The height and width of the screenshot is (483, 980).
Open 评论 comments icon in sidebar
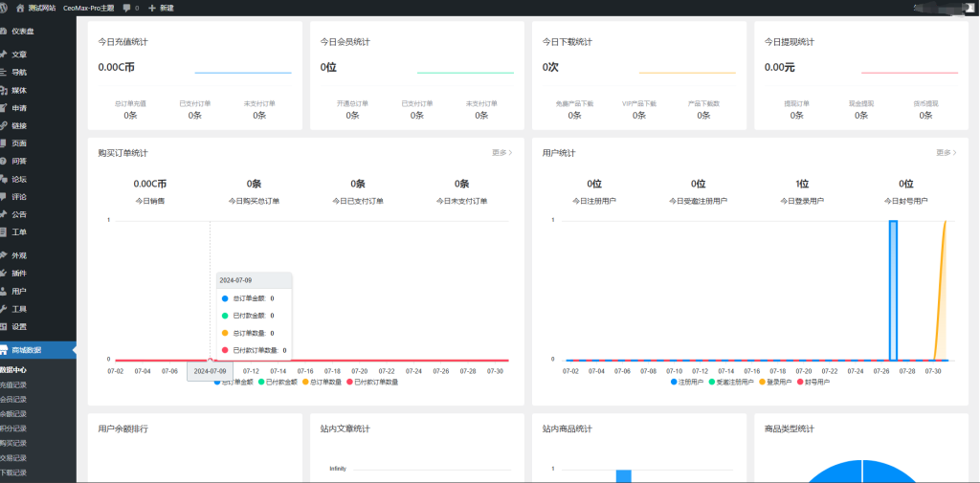3,196
